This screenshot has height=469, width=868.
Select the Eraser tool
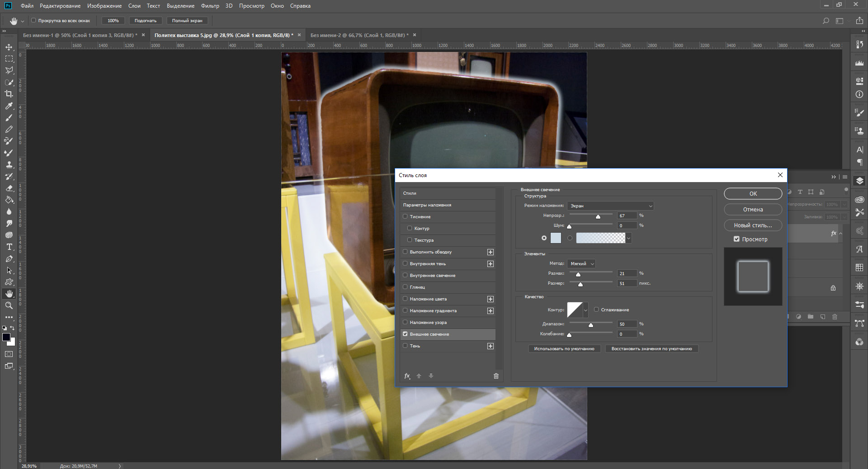[x=9, y=188]
